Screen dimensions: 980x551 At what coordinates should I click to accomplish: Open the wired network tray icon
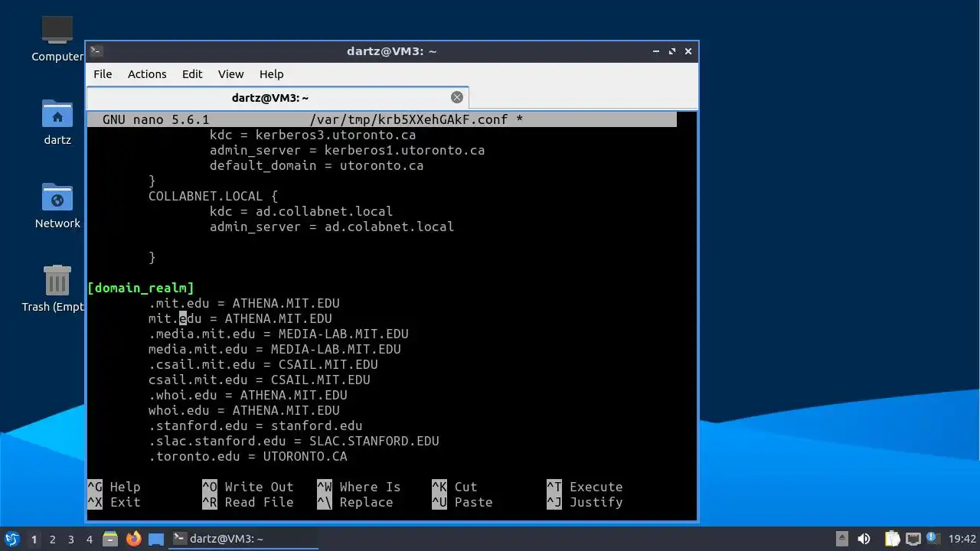[913, 539]
